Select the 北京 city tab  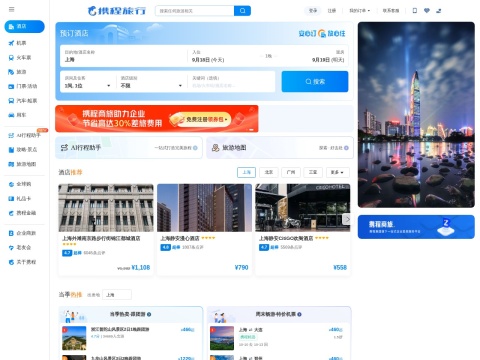click(x=269, y=172)
